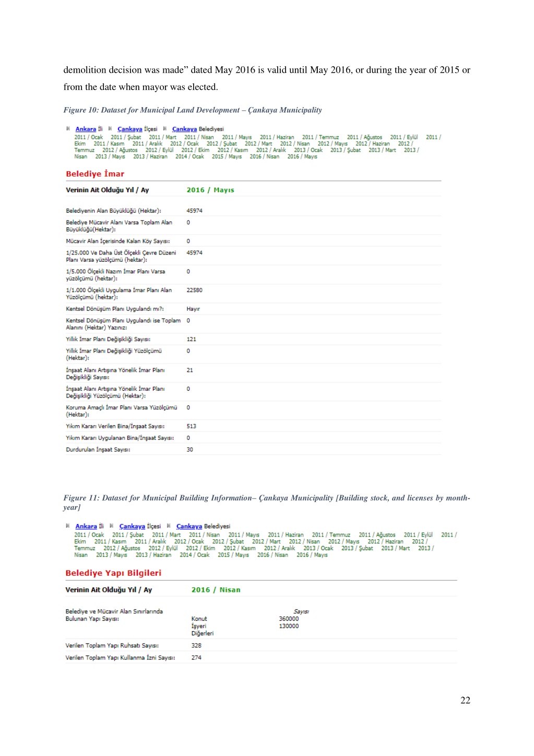Viewport: 534px width, 756px height.
Task: Select the 2011 / Ocak date in Figure 11
Action: point(89,535)
